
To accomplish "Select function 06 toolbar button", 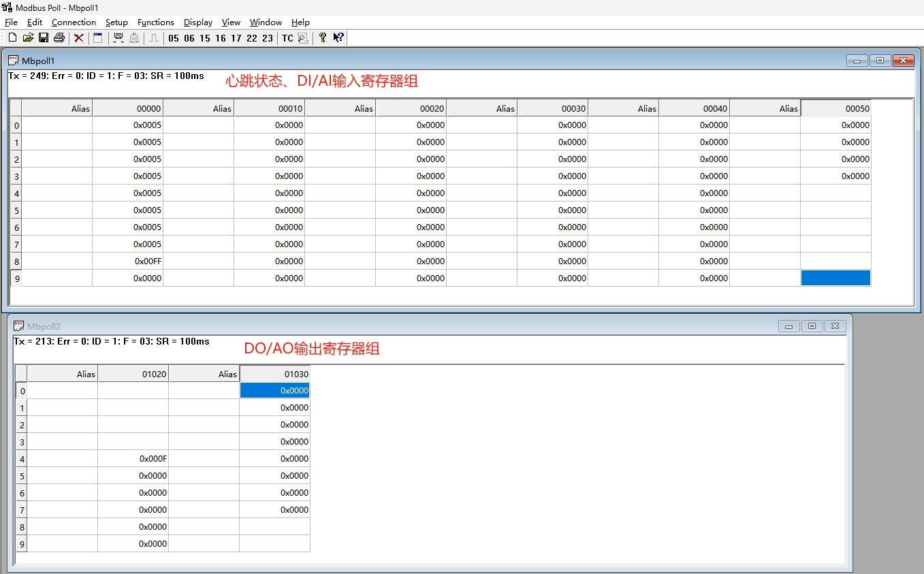I will [x=189, y=38].
